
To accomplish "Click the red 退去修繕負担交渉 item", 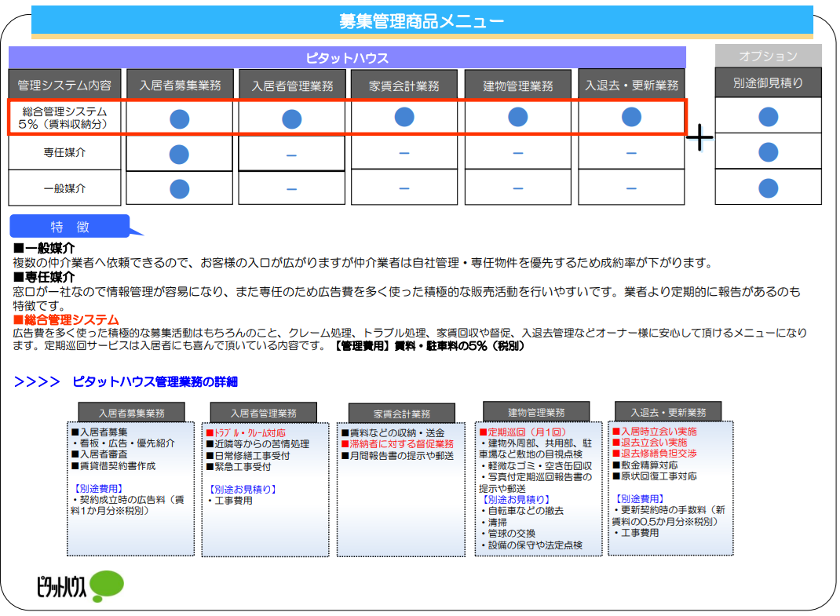I will point(655,453).
